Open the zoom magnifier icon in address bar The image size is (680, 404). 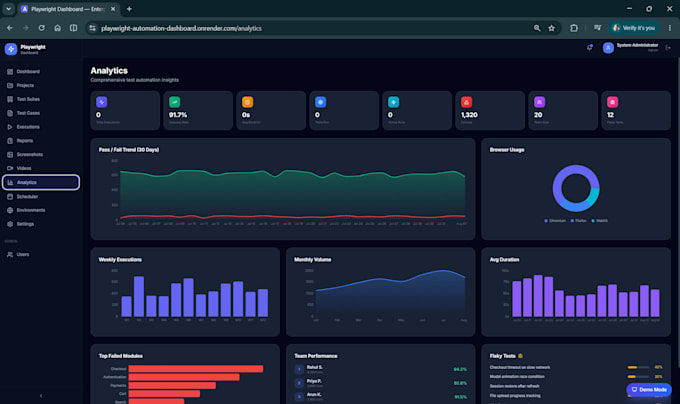tap(537, 28)
